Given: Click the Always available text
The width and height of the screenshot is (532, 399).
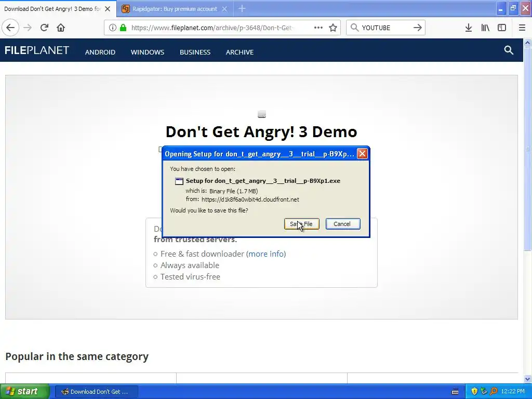Looking at the screenshot, I should click(190, 265).
